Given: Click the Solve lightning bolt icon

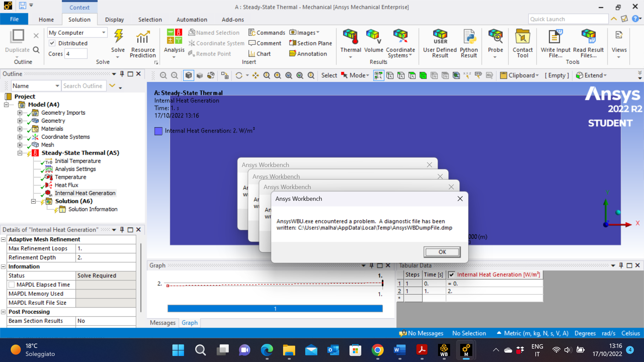Looking at the screenshot, I should (118, 36).
